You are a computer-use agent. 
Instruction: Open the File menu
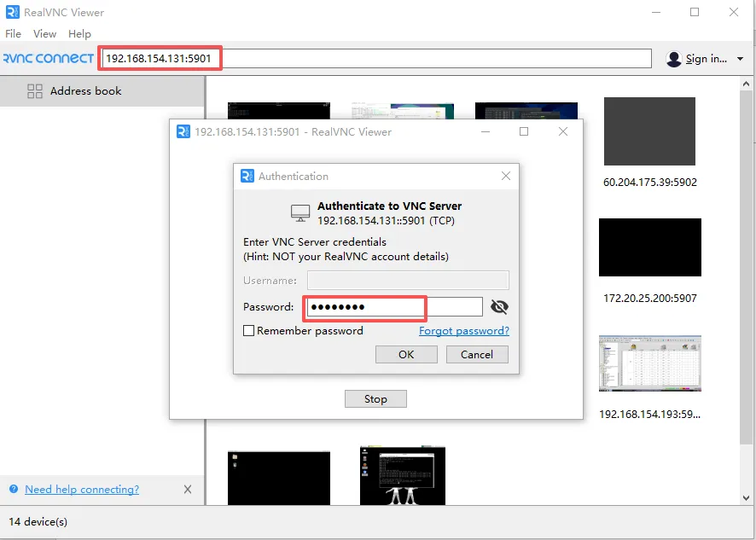pos(13,34)
